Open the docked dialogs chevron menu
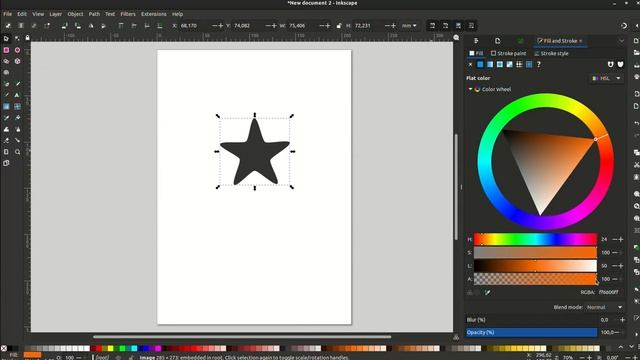 point(621,41)
